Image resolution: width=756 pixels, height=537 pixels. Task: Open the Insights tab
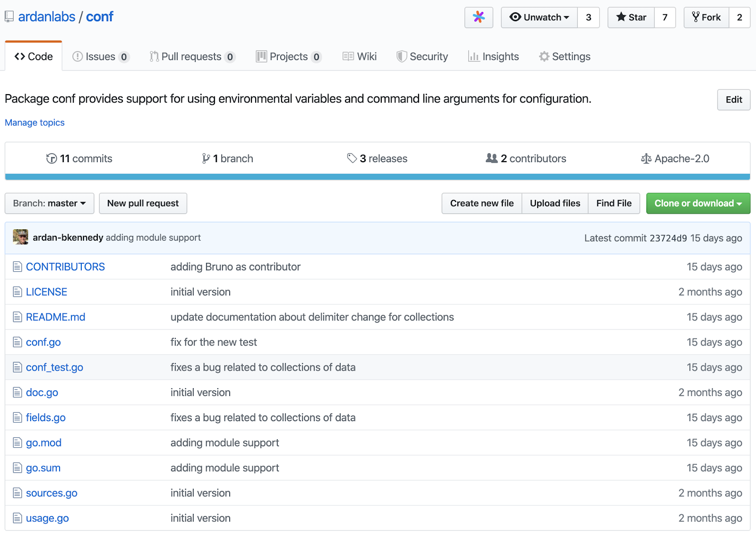[x=493, y=57]
